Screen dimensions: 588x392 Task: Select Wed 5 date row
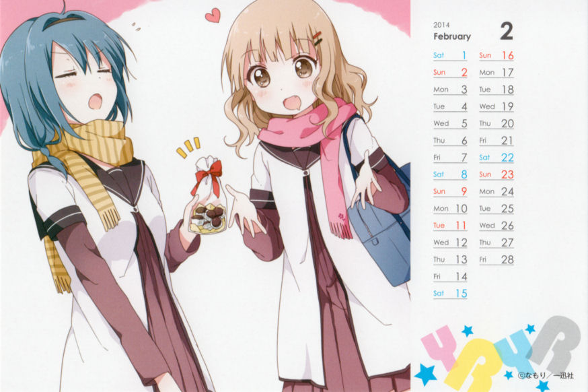click(x=450, y=123)
